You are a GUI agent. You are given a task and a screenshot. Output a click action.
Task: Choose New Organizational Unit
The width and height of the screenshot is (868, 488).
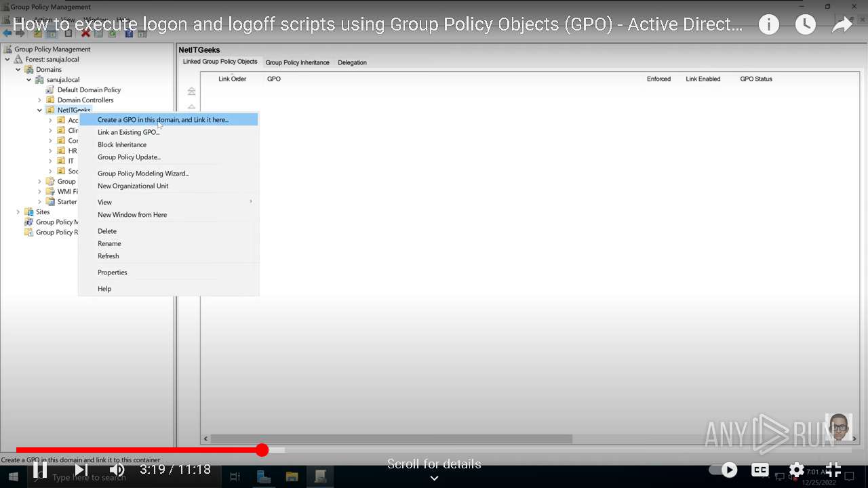click(169, 186)
